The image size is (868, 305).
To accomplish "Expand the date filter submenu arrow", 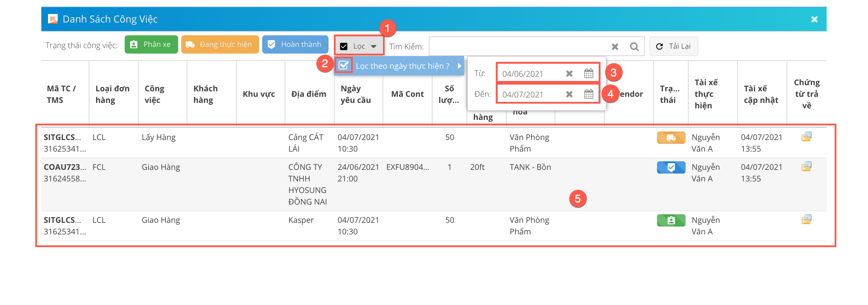I will coord(459,66).
